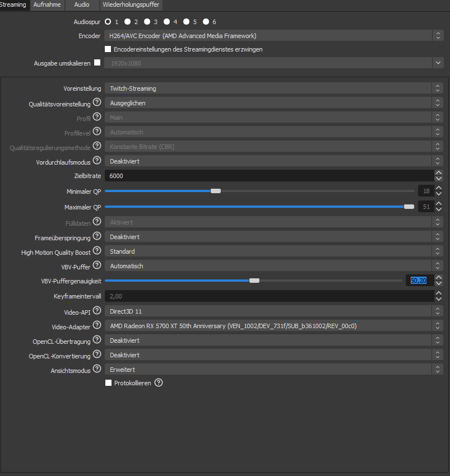Click the help icon next to Qualitätsvoreinstellung
Screen dimensions: 450x476
[x=97, y=102]
